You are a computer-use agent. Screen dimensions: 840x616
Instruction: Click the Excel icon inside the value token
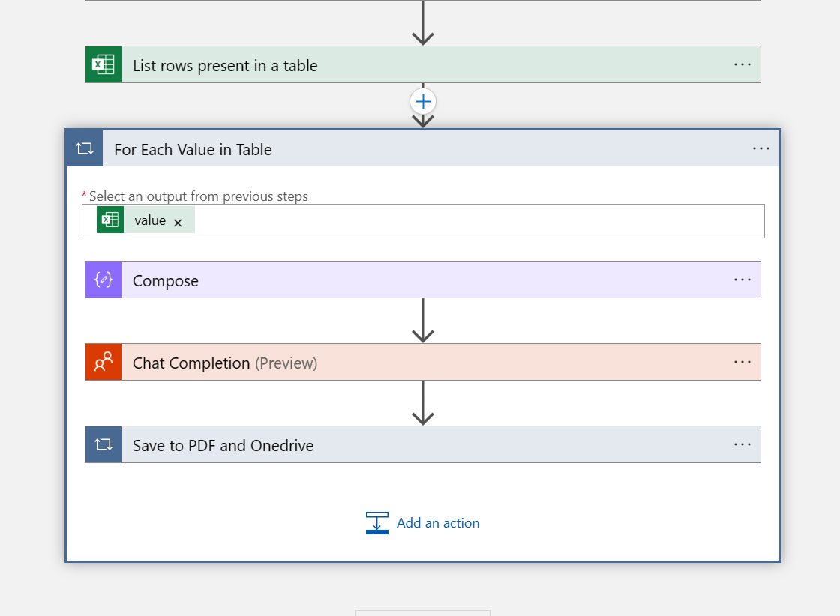[x=111, y=220]
